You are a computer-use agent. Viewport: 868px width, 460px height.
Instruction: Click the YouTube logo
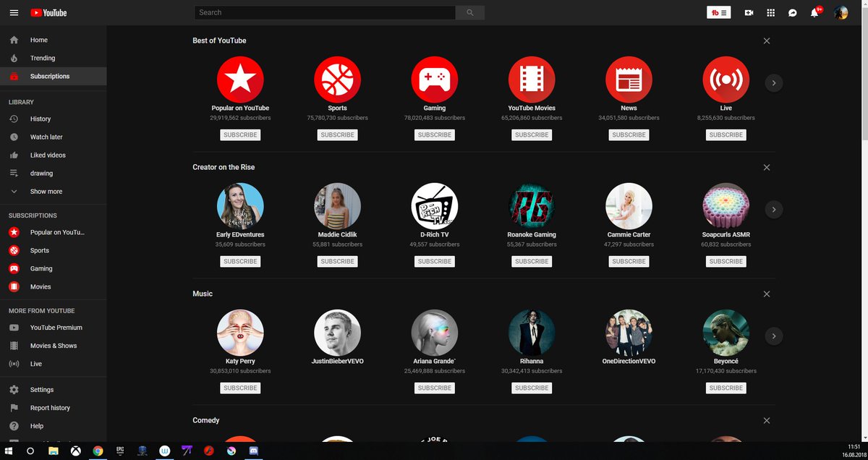point(48,12)
